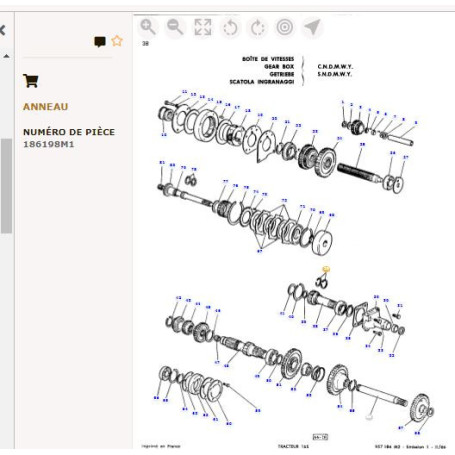Screen dimensions: 455x455
Task: Select callout number 2 at the top right assembly
Action: [351, 105]
